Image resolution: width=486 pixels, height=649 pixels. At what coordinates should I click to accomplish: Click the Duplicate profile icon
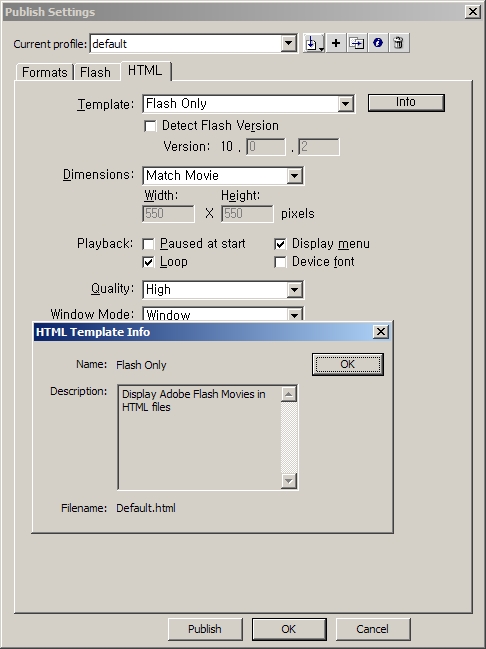(357, 43)
